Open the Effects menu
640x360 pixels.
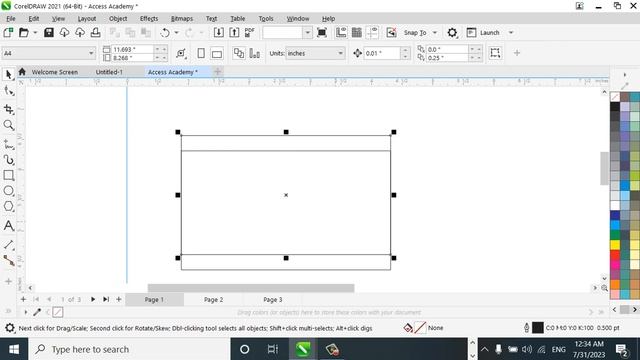[149, 18]
